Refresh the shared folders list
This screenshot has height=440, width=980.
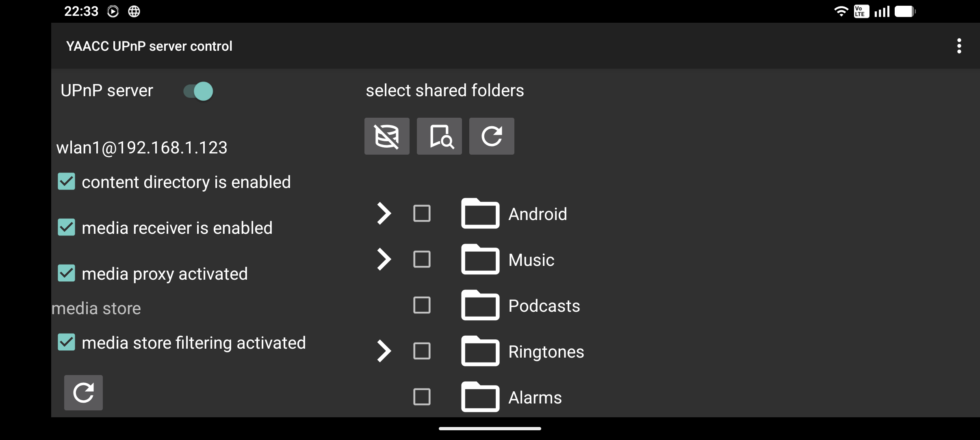point(492,136)
